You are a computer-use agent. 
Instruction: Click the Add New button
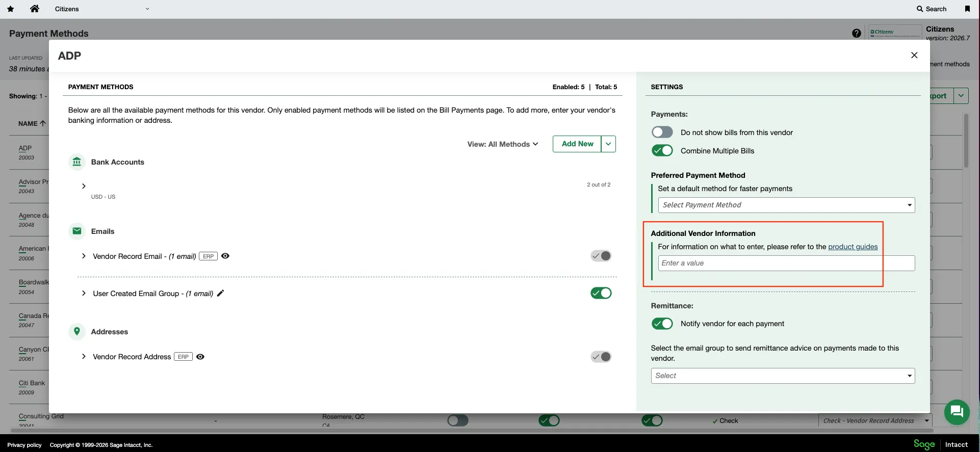click(577, 144)
